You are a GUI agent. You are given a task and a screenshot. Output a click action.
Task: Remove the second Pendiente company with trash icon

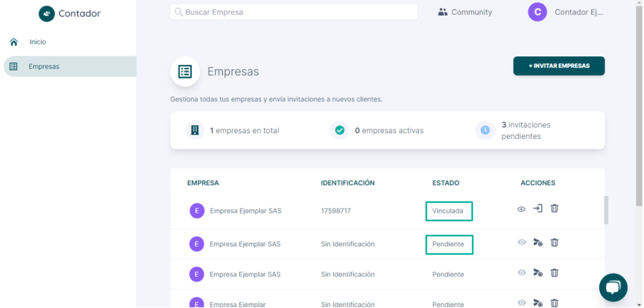tap(554, 273)
